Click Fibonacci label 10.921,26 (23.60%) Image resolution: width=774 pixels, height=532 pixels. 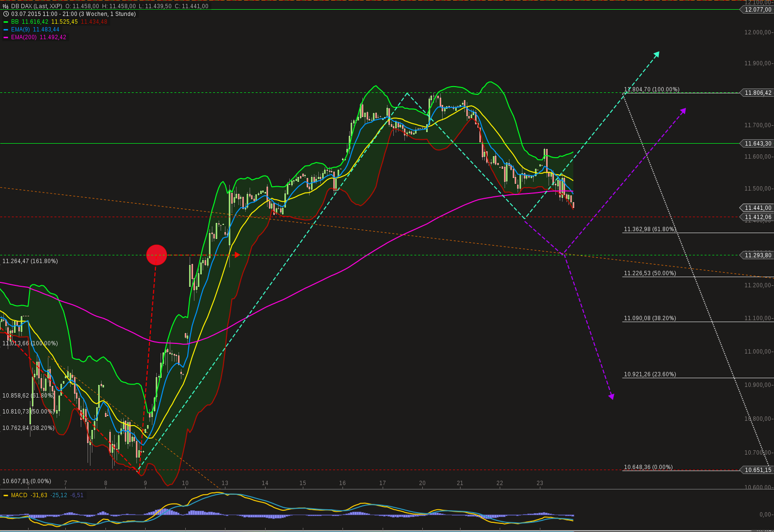tap(650, 374)
